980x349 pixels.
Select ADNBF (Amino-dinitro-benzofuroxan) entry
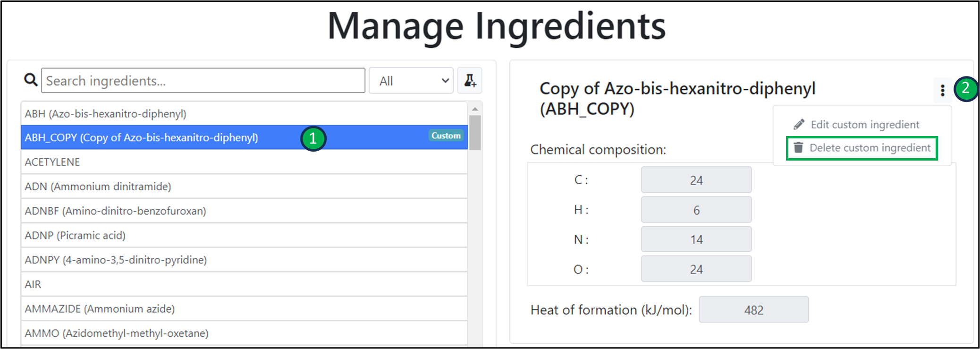coord(115,211)
